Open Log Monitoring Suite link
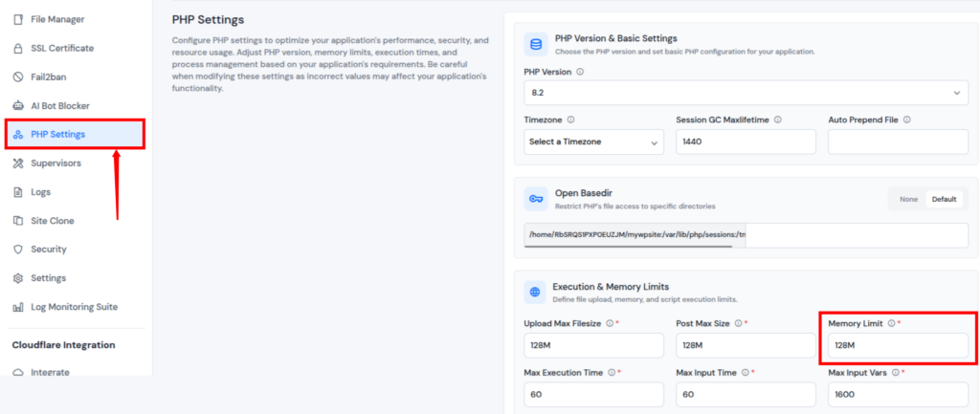 point(74,307)
